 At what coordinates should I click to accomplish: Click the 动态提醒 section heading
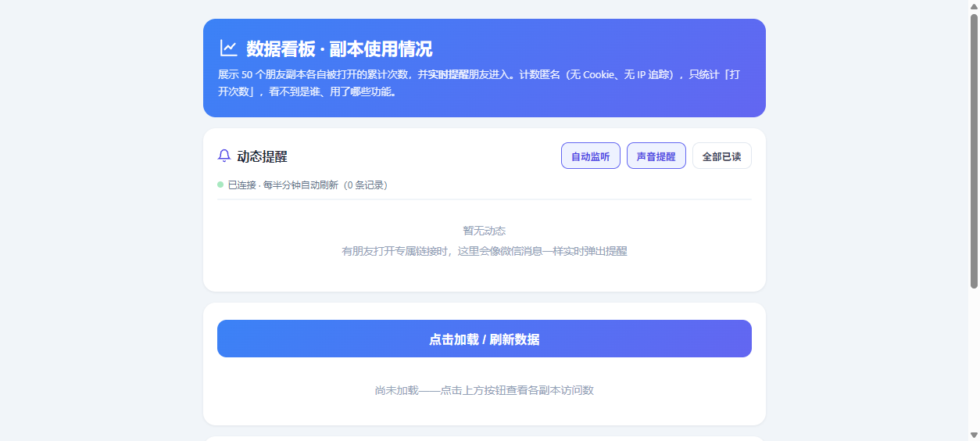coord(262,156)
